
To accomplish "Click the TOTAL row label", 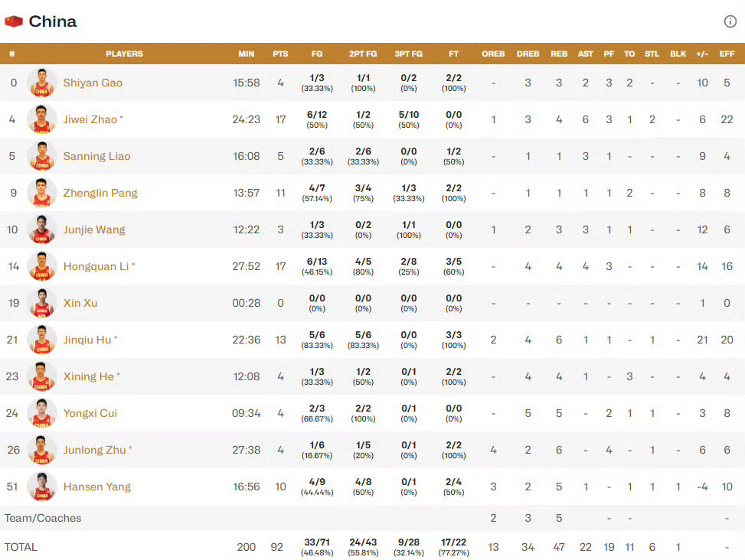I will [21, 547].
